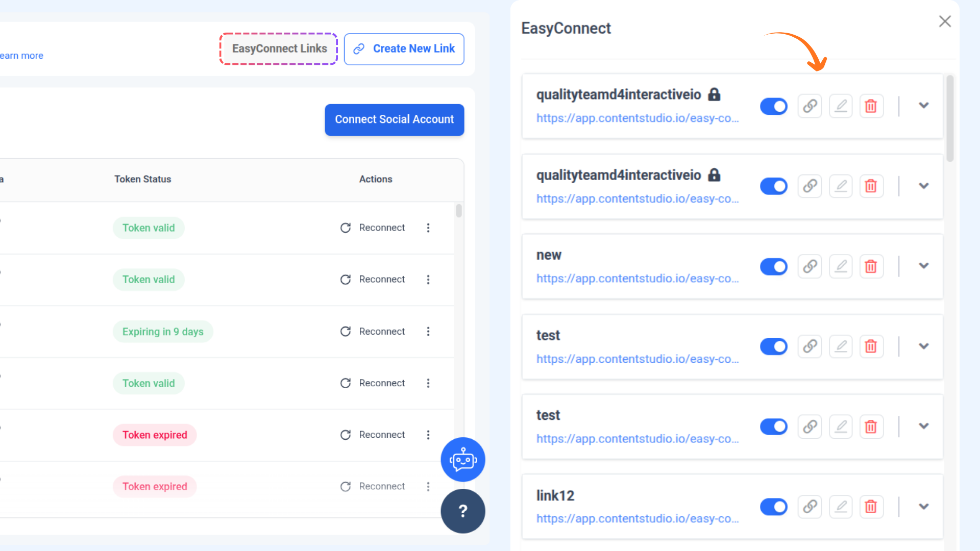This screenshot has width=980, height=551.
Task: Copy link icon for the 'new' EasyConnect link
Action: [810, 266]
